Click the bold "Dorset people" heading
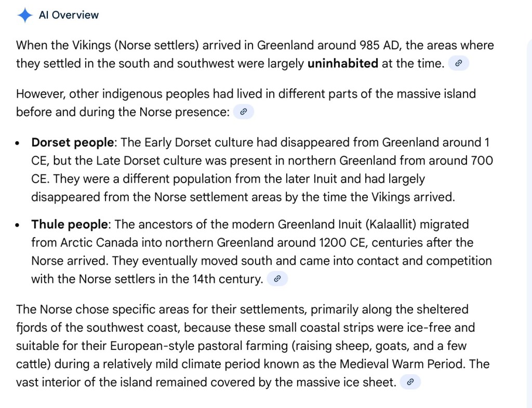 pos(72,142)
